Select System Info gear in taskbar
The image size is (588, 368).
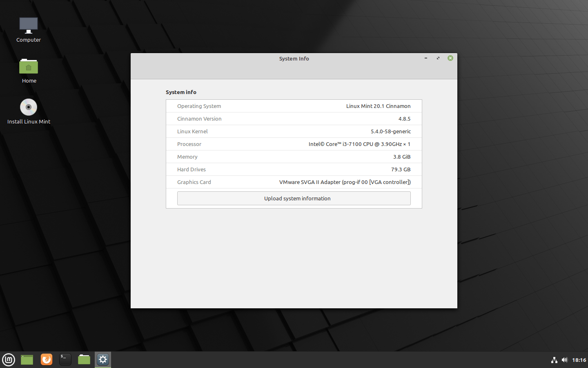[x=103, y=359]
